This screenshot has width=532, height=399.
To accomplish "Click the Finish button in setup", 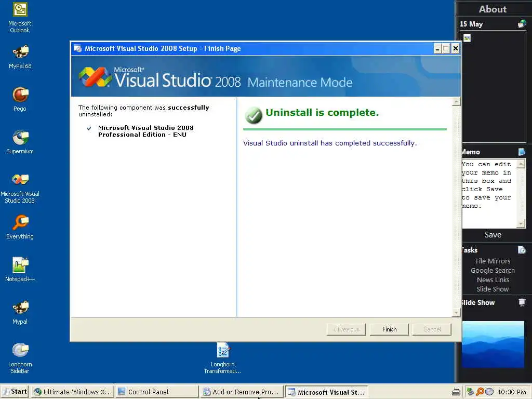I will tap(389, 329).
